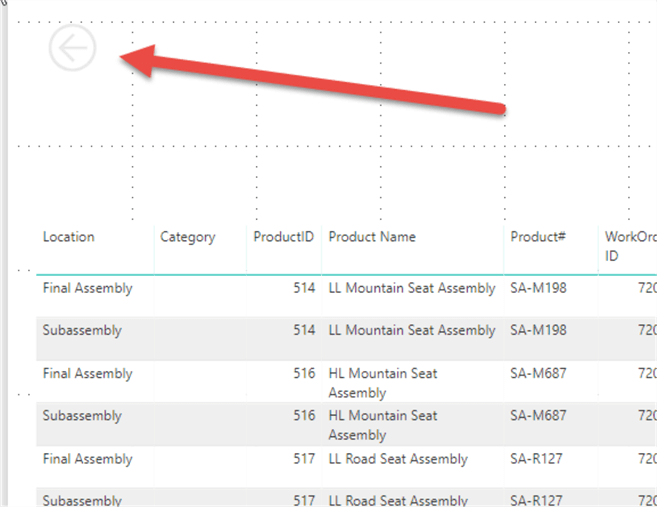Click HL Mountain Seat Assembly in third row
This screenshot has width=657, height=507.
383,383
